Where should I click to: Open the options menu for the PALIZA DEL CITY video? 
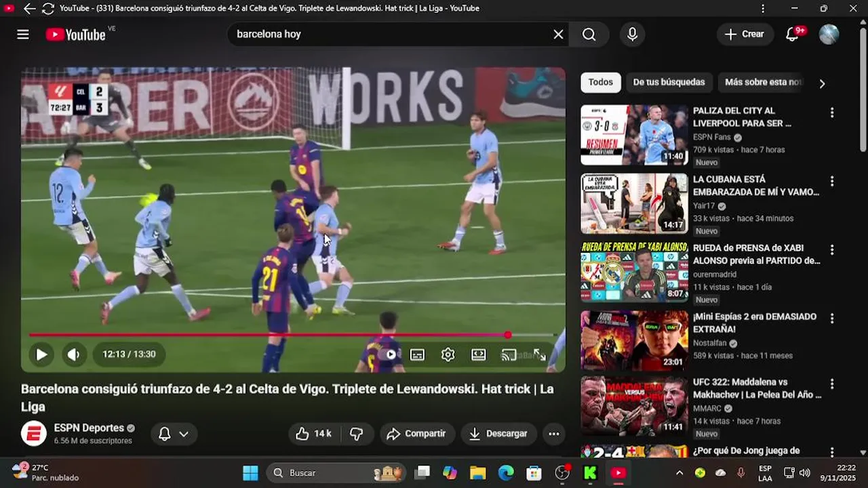point(832,113)
